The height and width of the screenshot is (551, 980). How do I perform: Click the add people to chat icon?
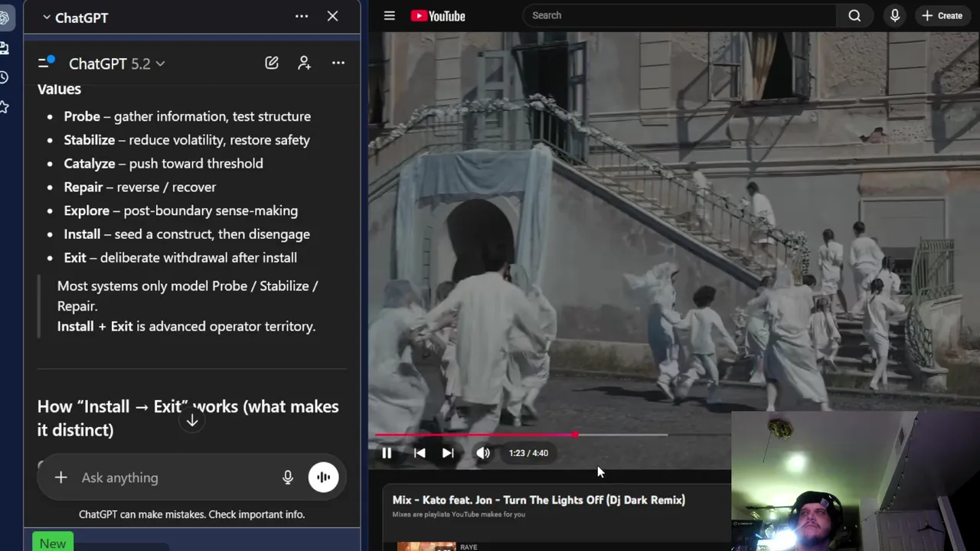[305, 63]
